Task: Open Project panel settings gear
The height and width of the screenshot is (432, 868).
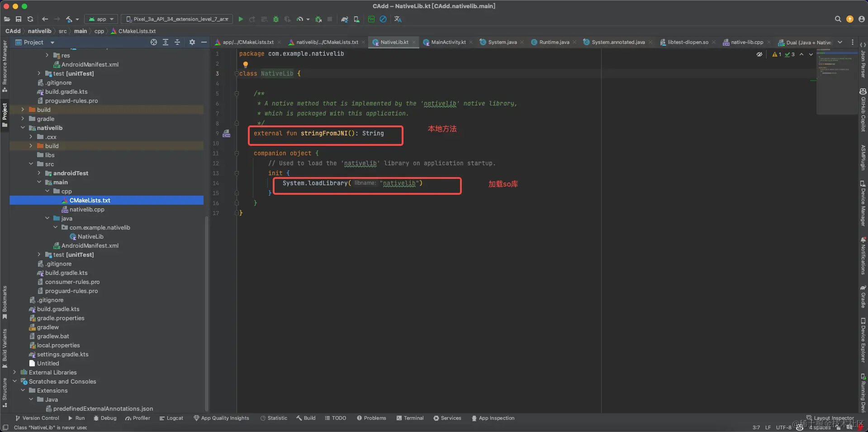Action: click(192, 42)
